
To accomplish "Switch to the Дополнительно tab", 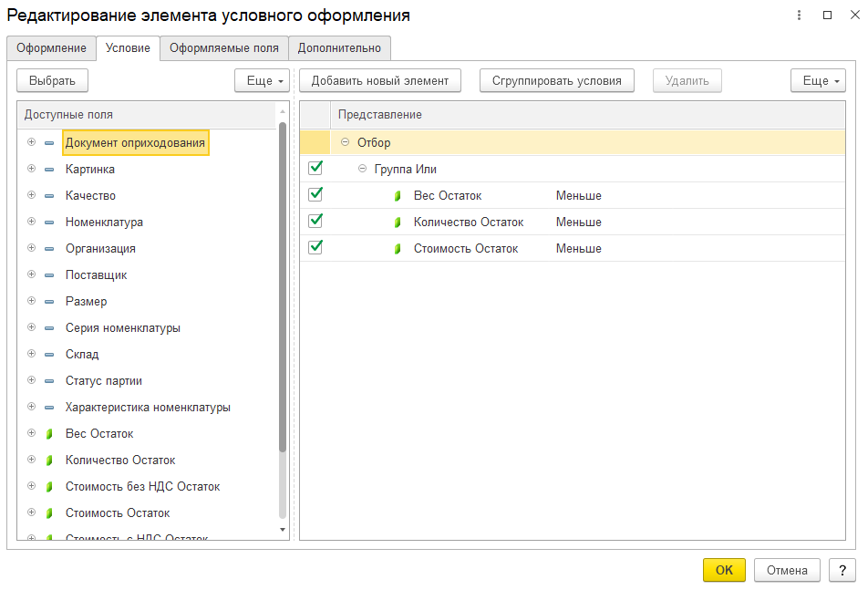I will [339, 48].
